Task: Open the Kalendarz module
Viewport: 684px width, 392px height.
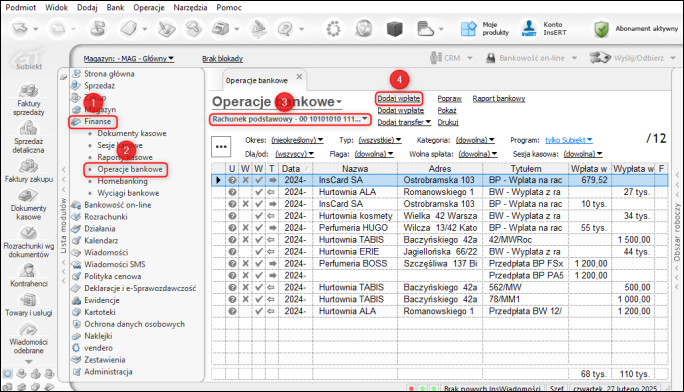Action: point(101,241)
